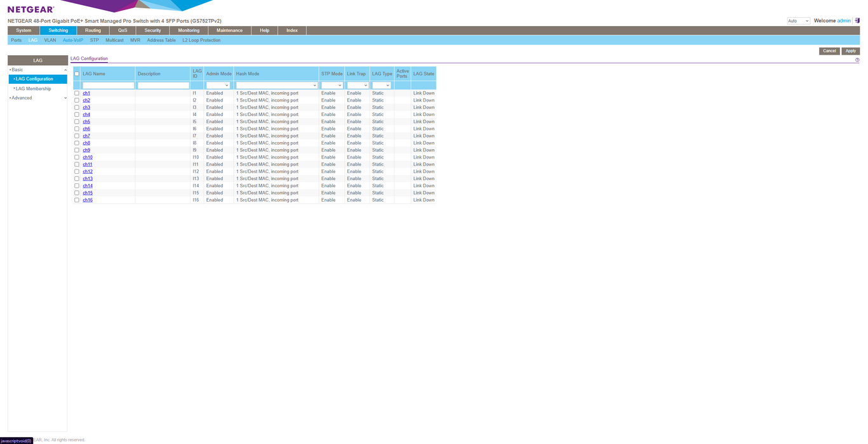Tick the checkbox for LAG ch1
Image resolution: width=868 pixels, height=444 pixels.
77,93
